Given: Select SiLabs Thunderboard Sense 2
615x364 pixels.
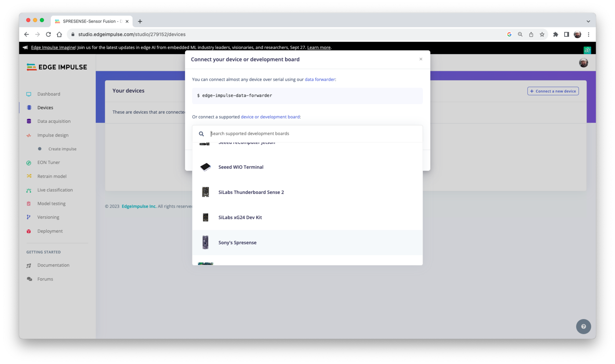Looking at the screenshot, I should tap(307, 192).
